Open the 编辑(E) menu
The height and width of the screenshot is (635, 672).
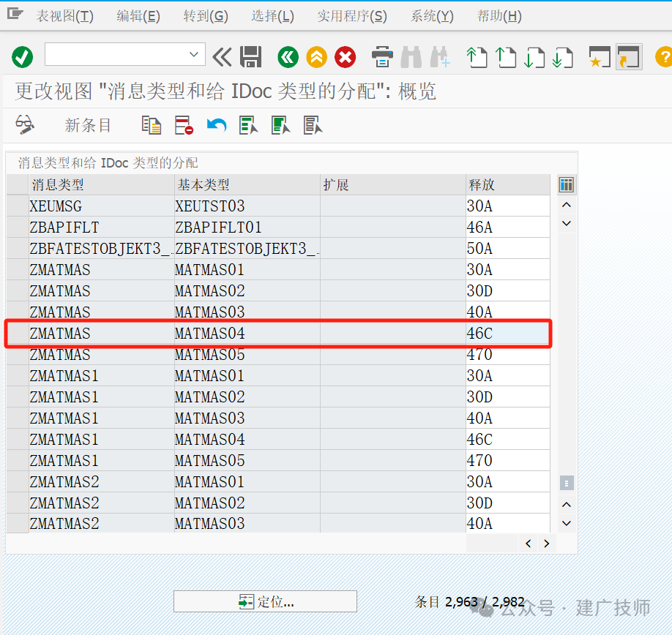pos(138,16)
